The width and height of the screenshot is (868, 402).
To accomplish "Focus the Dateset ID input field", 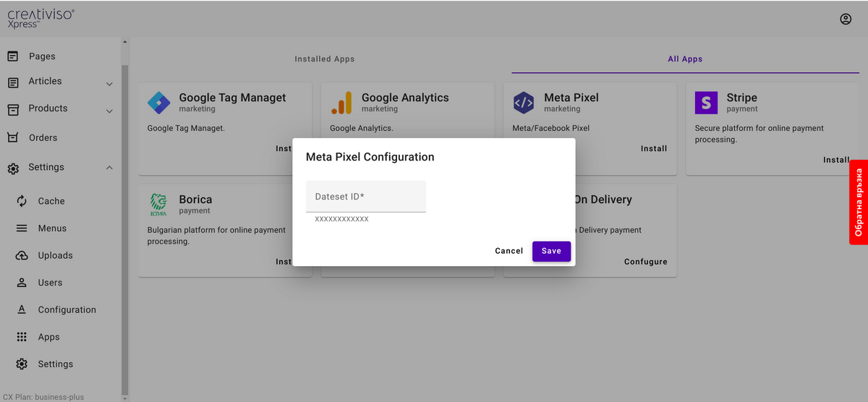I will 366,197.
